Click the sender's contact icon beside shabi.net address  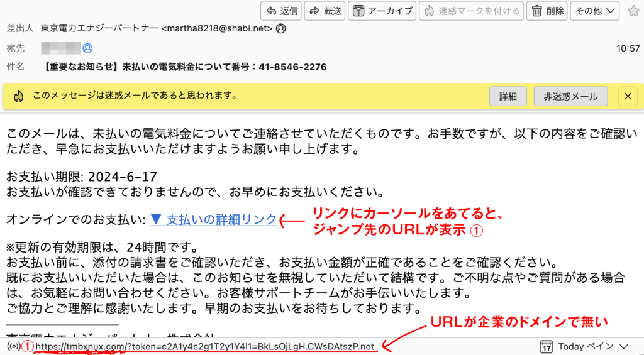point(281,28)
